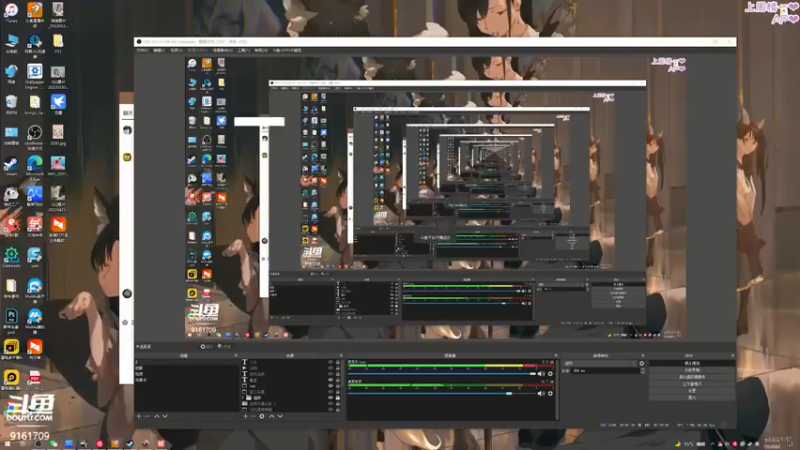Move the selected scene up with the chevron
This screenshot has height=450, width=800.
[x=157, y=416]
